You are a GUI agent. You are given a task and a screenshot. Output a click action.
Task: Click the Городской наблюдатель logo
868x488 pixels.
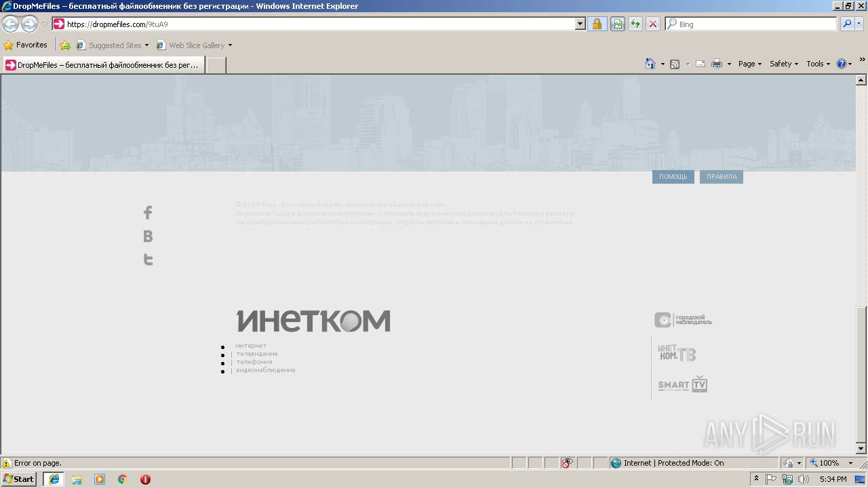click(x=684, y=320)
